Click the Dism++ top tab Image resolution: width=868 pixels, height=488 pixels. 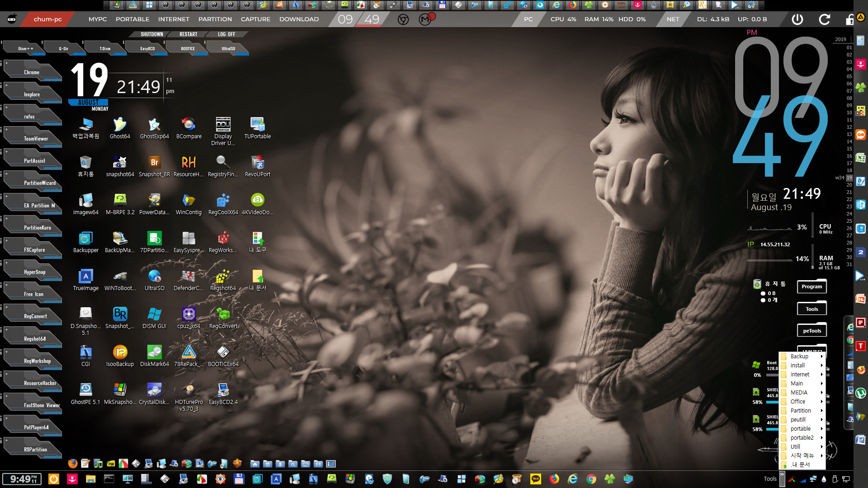(x=25, y=48)
